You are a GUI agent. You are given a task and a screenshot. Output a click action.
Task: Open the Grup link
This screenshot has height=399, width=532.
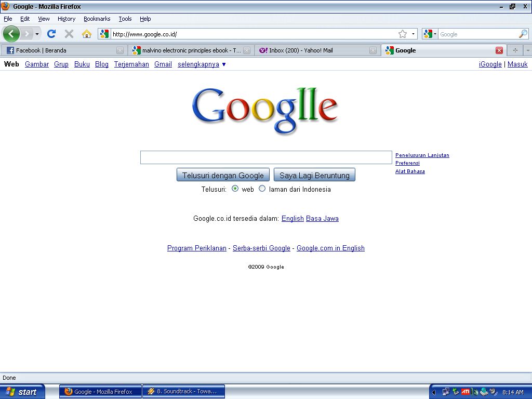click(x=61, y=64)
